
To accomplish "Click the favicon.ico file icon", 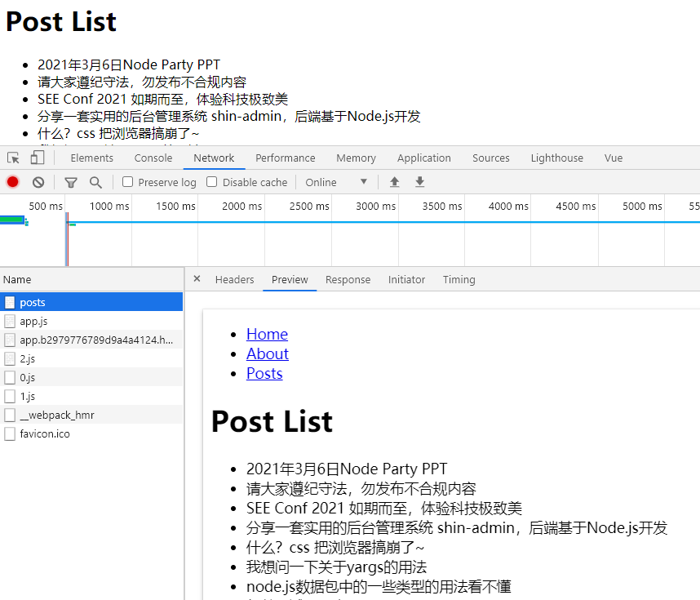I will [x=10, y=433].
